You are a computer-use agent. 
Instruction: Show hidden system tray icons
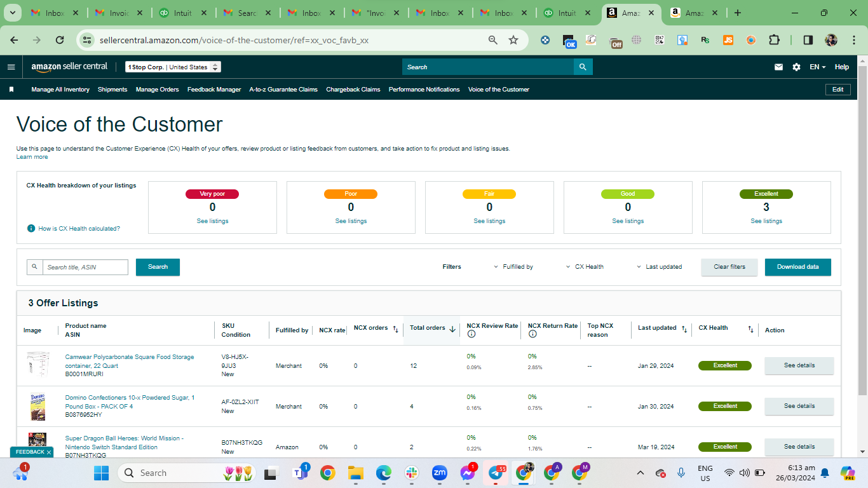641,473
